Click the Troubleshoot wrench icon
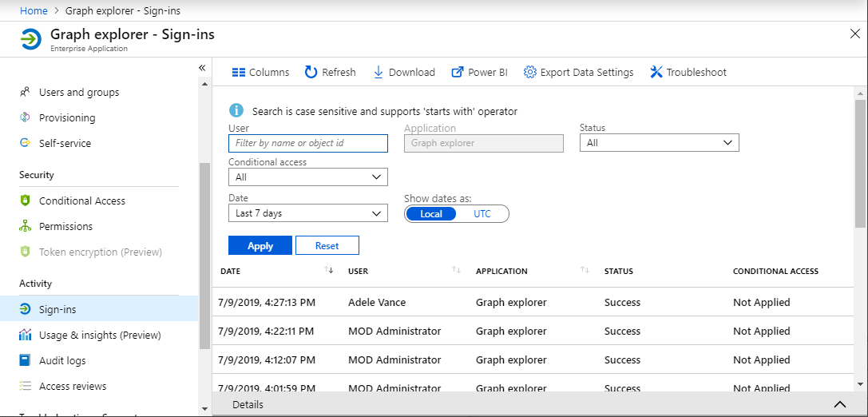The image size is (868, 417). tap(656, 73)
